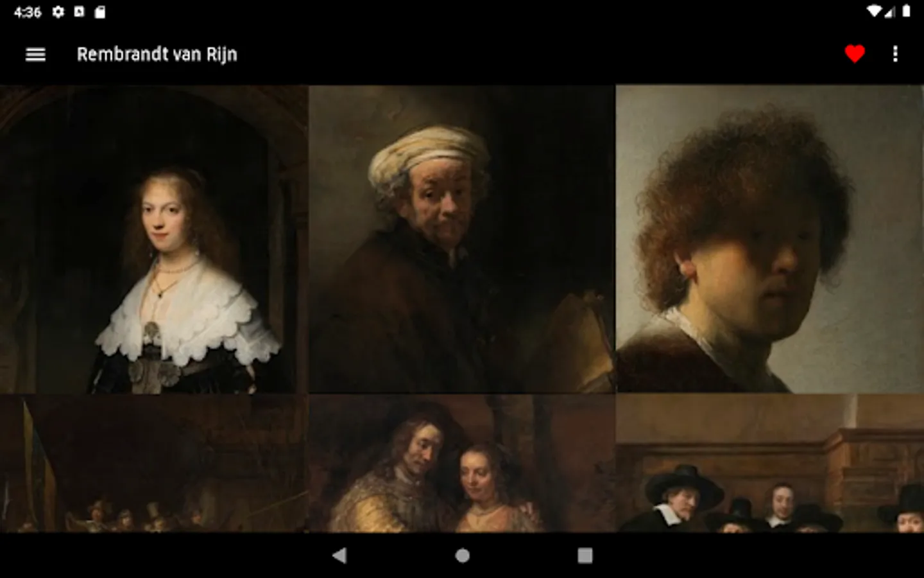Tap the Android back navigation button
This screenshot has height=578, width=924.
pos(339,556)
